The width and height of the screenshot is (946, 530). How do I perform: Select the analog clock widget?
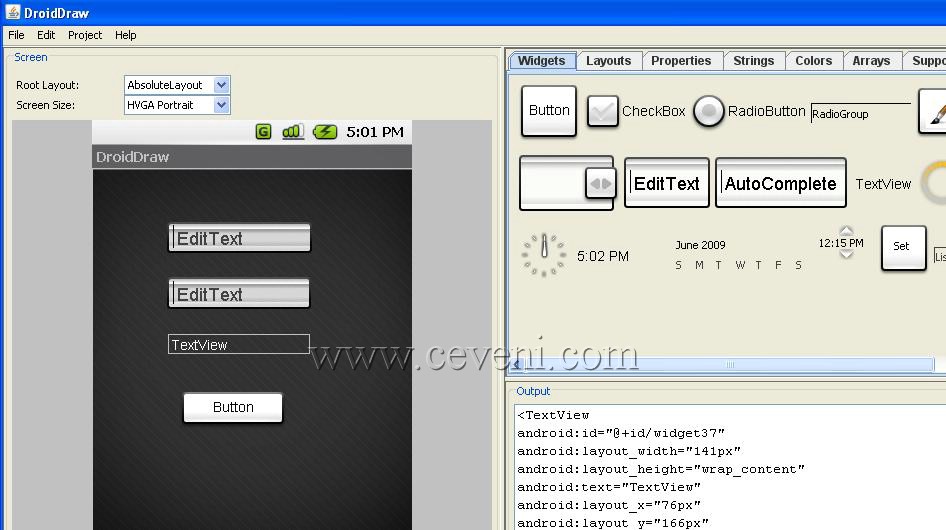point(544,255)
